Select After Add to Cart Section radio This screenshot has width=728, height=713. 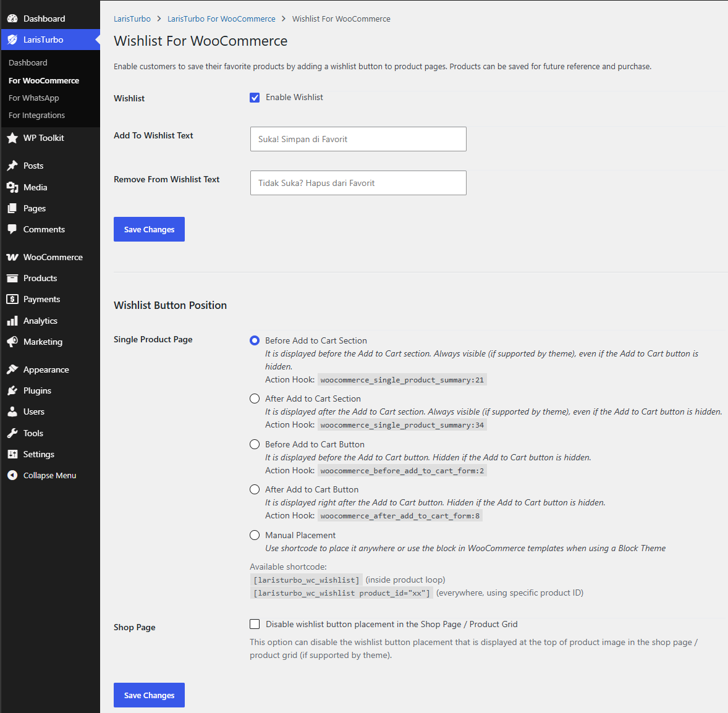pos(255,399)
